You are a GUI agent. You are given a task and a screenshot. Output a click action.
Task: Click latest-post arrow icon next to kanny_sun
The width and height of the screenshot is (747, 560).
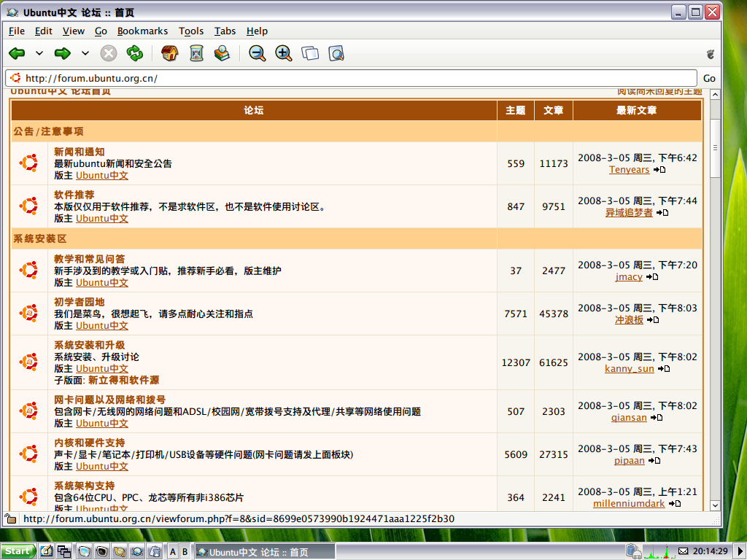point(664,368)
